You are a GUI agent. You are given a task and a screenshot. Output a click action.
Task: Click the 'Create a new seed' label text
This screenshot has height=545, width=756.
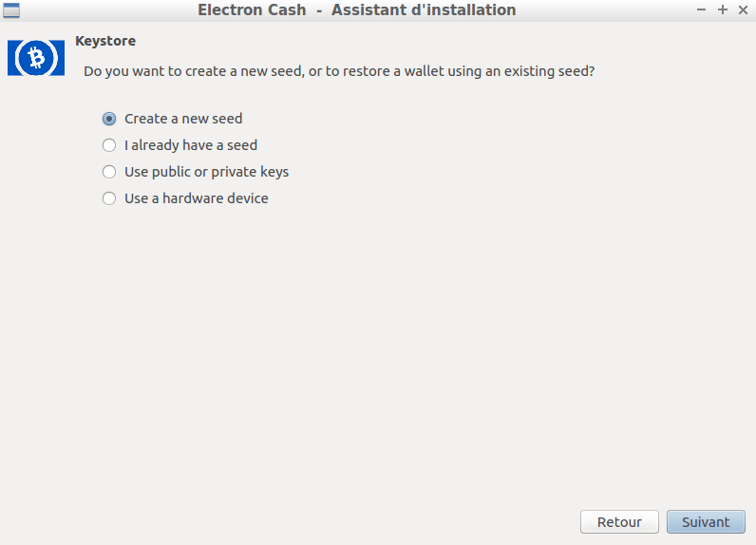[183, 119]
